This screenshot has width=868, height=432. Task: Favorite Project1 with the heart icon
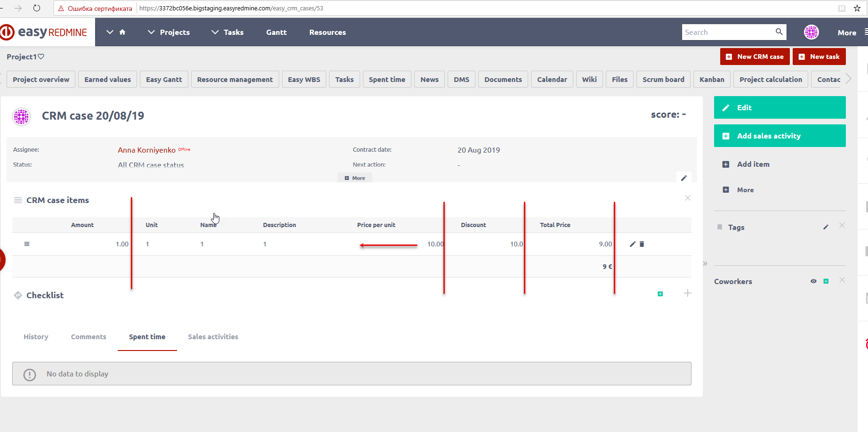41,57
